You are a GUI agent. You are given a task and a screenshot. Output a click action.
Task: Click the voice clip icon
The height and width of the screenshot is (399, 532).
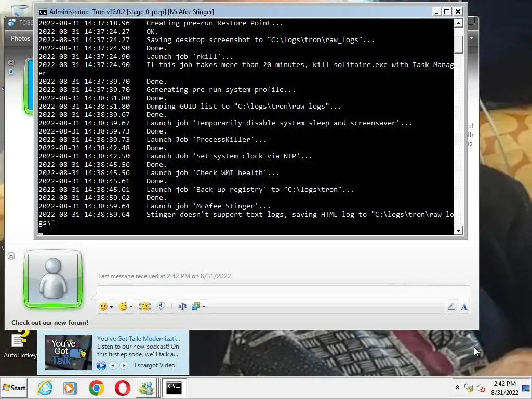[161, 307]
